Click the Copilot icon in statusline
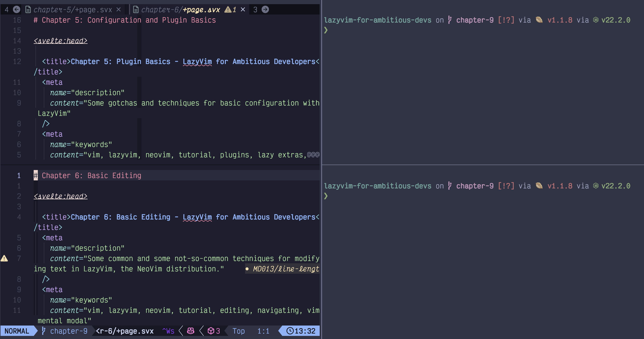This screenshot has height=339, width=644. [x=191, y=331]
